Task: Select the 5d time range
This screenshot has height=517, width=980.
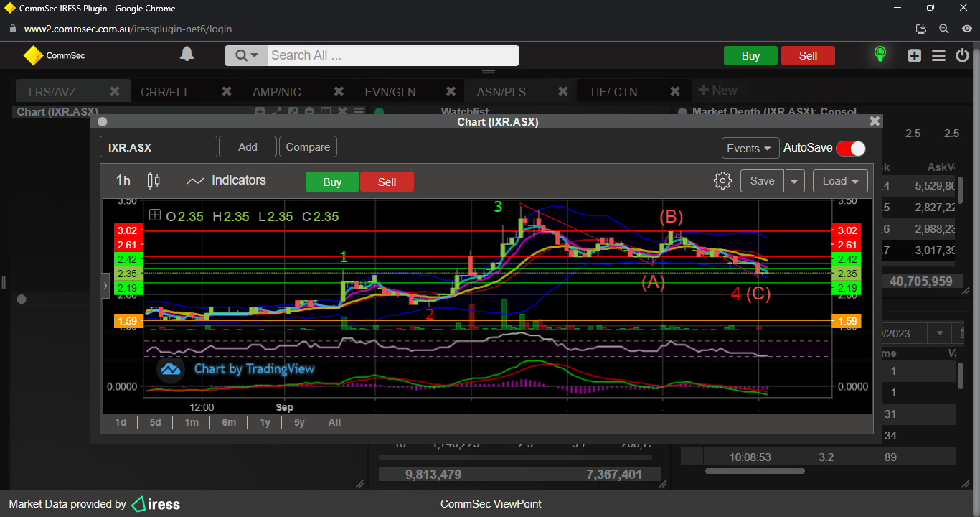Action: (x=155, y=422)
